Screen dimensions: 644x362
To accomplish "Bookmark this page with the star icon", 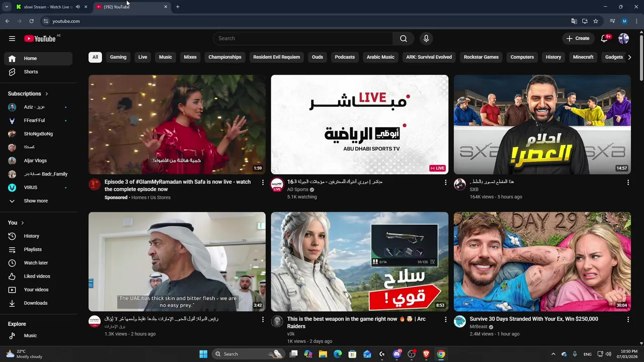I will 596,21.
